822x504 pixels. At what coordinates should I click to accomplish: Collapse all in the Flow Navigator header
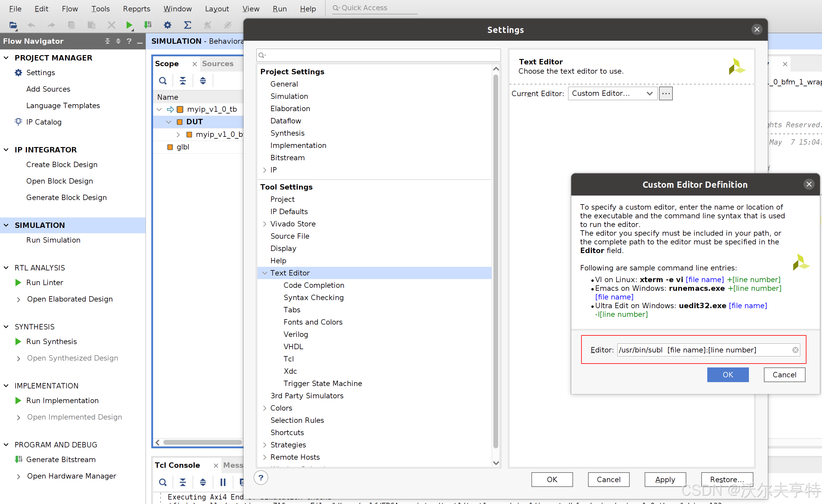point(107,41)
